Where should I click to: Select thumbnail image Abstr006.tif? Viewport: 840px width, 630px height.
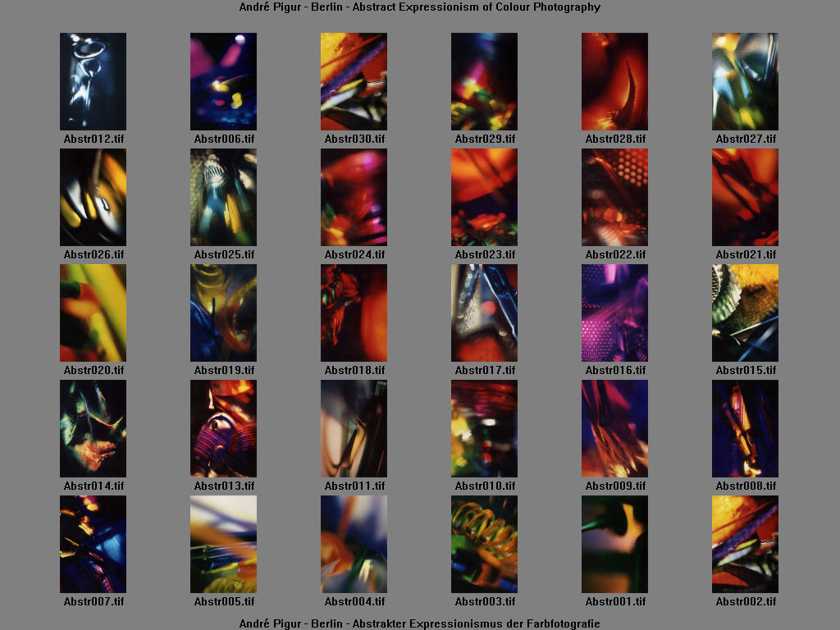click(223, 81)
